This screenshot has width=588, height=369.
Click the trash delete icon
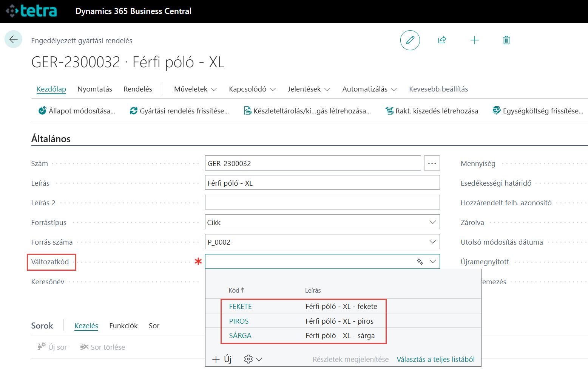[x=506, y=40]
